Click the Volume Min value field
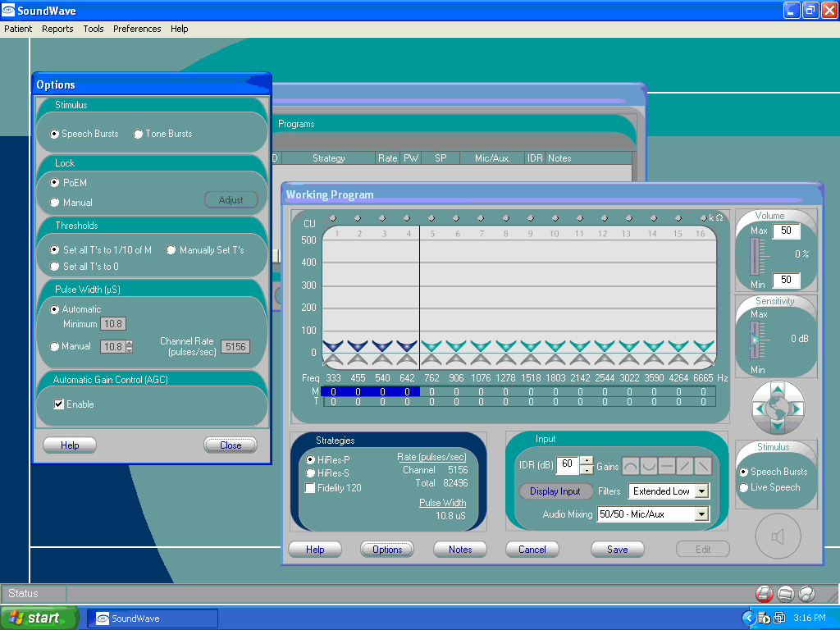 pos(786,280)
